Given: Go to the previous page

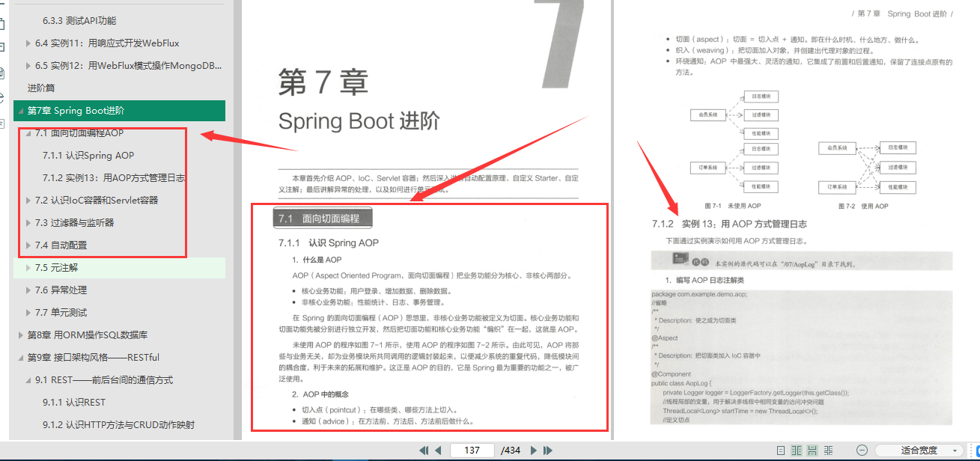Looking at the screenshot, I should tap(438, 450).
